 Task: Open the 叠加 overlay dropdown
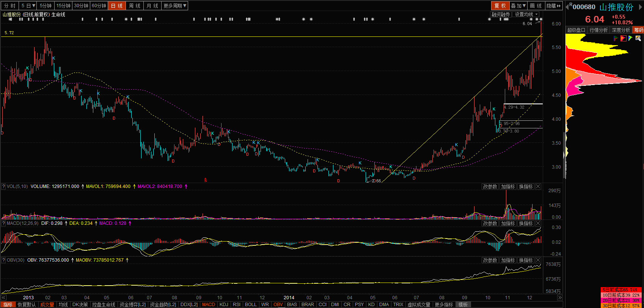pos(518,6)
